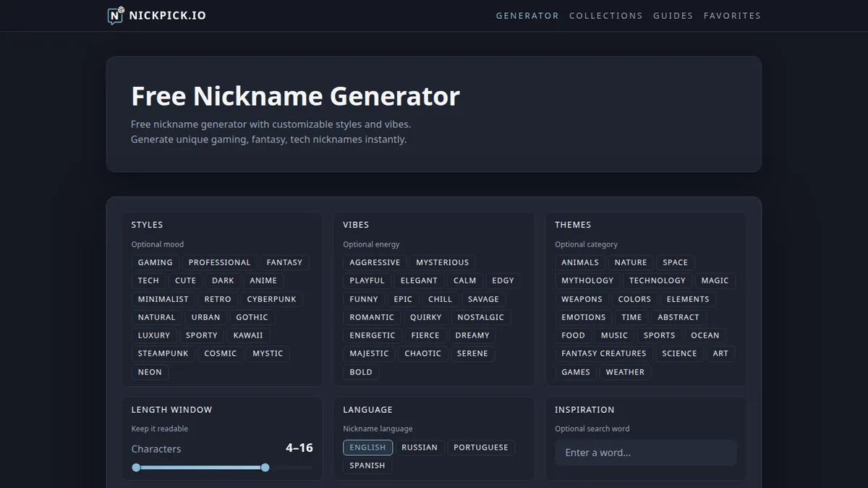Select the Steampunk style chip
This screenshot has height=488, width=868.
163,354
